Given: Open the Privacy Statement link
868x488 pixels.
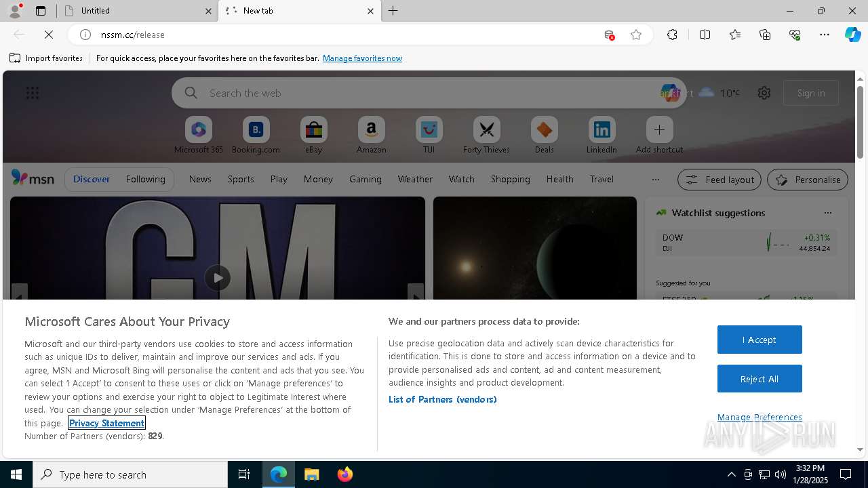Looking at the screenshot, I should point(106,423).
